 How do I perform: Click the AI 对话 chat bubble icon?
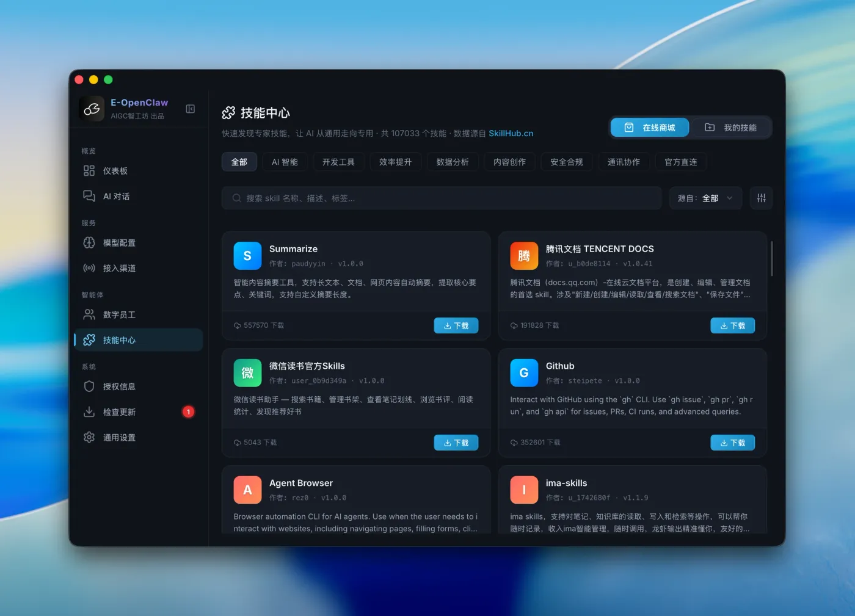pyautogui.click(x=89, y=196)
